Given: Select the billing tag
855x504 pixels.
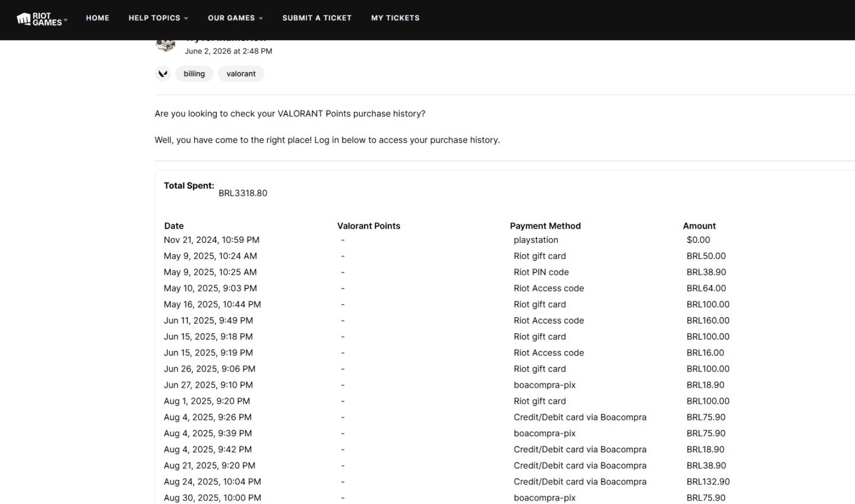Looking at the screenshot, I should tap(194, 74).
